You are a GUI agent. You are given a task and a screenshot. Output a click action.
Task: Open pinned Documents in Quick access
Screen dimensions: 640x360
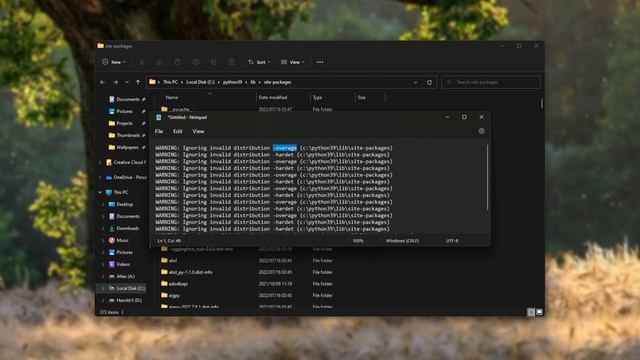pos(127,99)
